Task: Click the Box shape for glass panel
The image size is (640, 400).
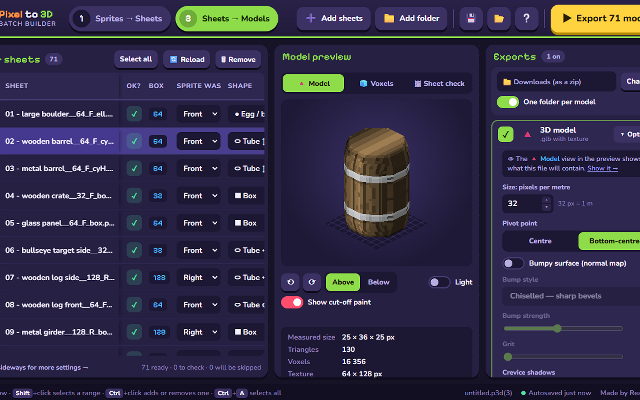Action: 247,223
